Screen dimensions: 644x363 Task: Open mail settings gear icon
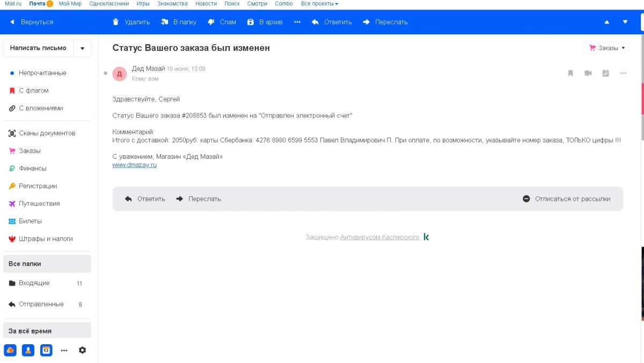pyautogui.click(x=82, y=350)
